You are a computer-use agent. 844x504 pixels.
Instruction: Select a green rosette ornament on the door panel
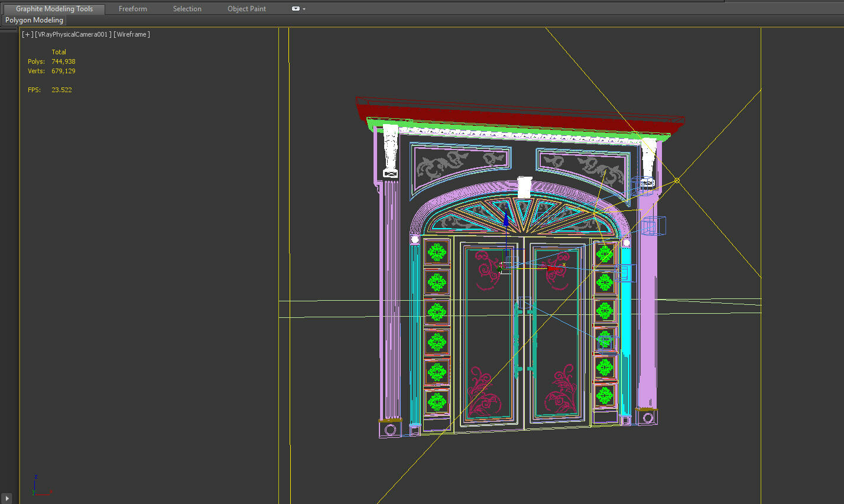[438, 251]
